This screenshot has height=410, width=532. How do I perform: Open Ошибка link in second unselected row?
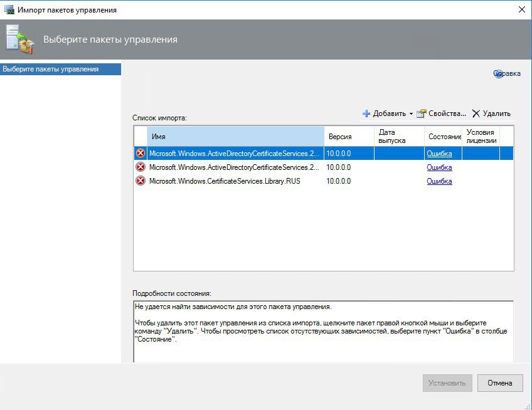click(439, 167)
